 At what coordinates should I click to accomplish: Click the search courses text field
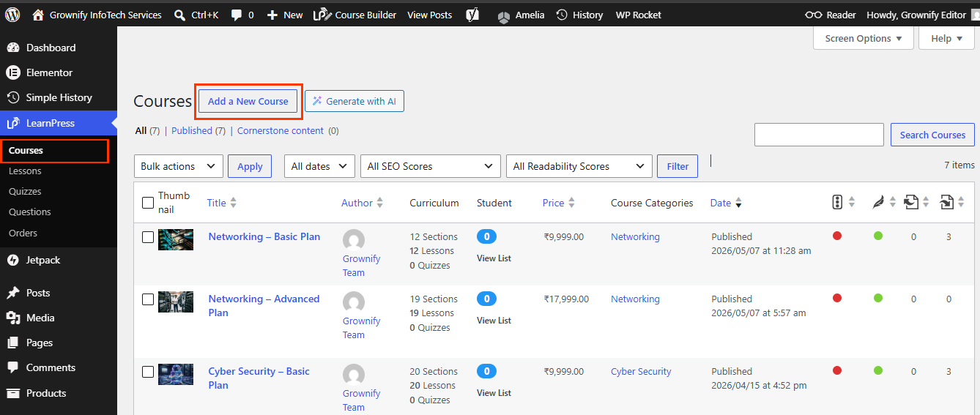click(819, 135)
